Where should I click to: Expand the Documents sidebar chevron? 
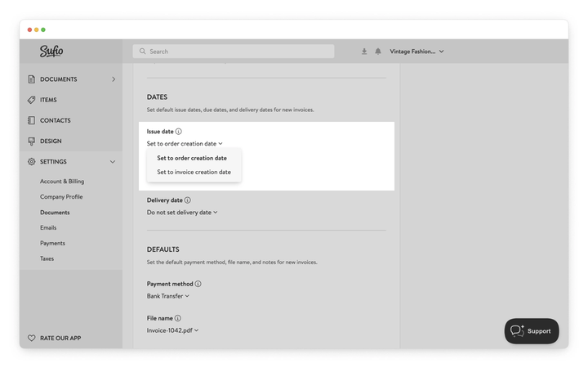tap(114, 79)
